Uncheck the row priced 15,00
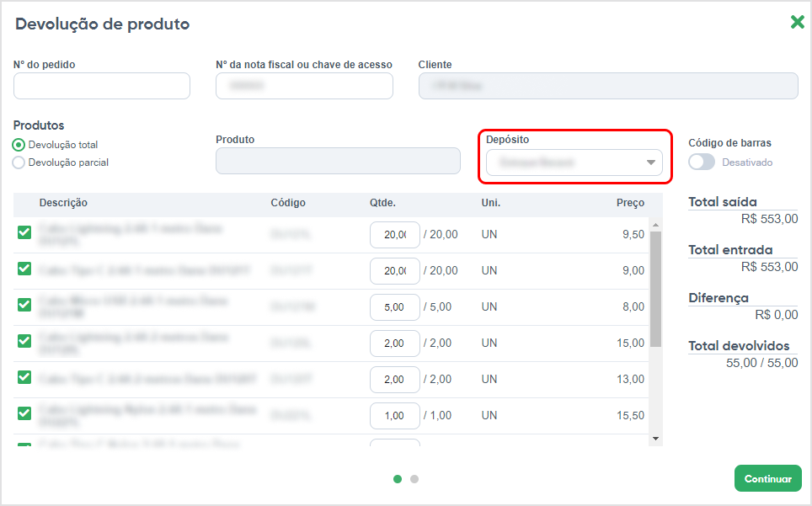Image resolution: width=812 pixels, height=506 pixels. pyautogui.click(x=24, y=341)
